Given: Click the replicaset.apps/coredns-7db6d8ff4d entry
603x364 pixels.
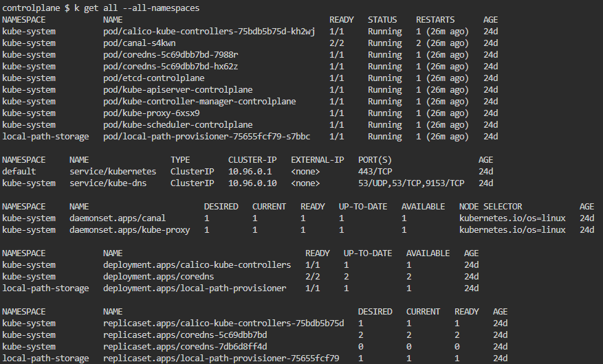Looking at the screenshot, I should 185,346.
